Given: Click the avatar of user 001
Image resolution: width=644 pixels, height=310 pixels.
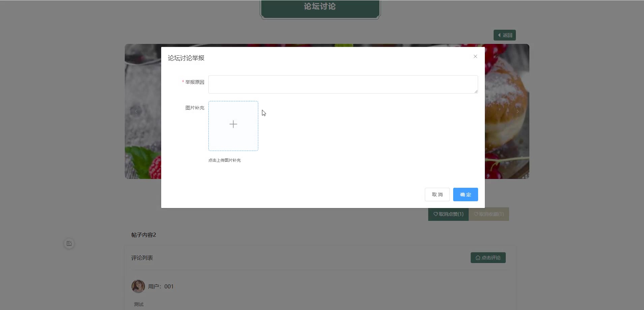Looking at the screenshot, I should [x=138, y=286].
